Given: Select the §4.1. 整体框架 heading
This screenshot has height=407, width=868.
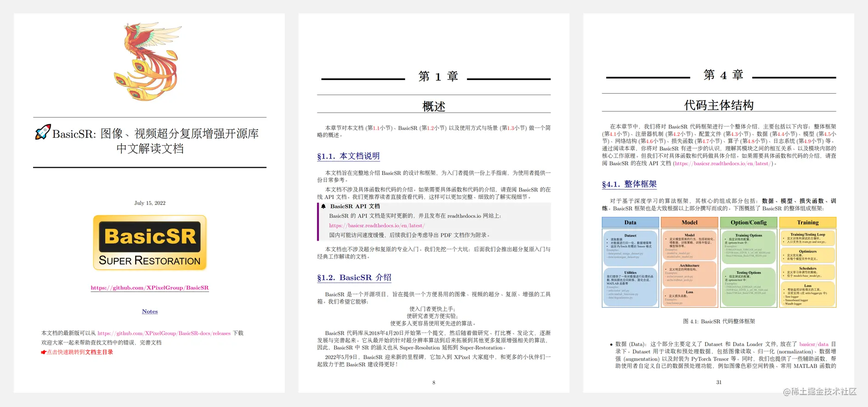Looking at the screenshot, I should [x=629, y=184].
